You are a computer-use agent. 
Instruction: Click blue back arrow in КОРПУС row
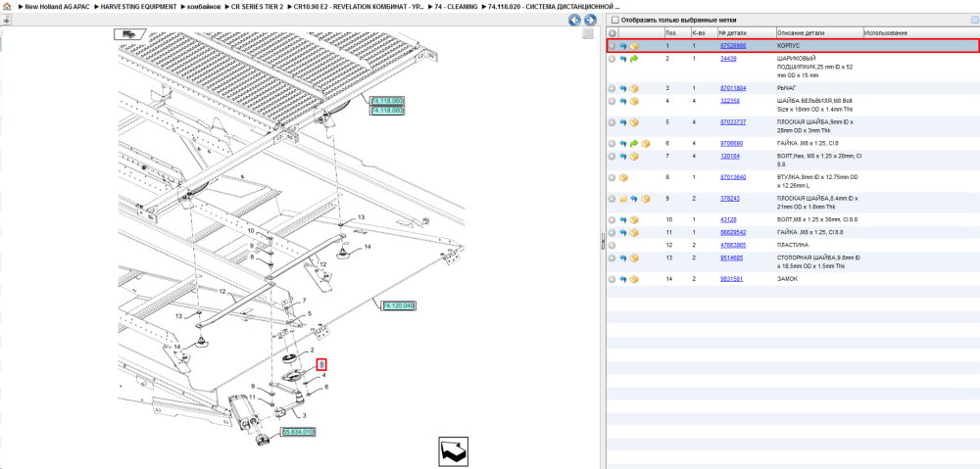(x=623, y=46)
